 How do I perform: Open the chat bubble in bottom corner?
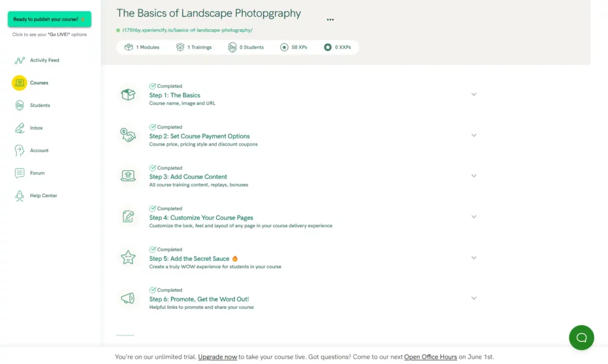(581, 337)
